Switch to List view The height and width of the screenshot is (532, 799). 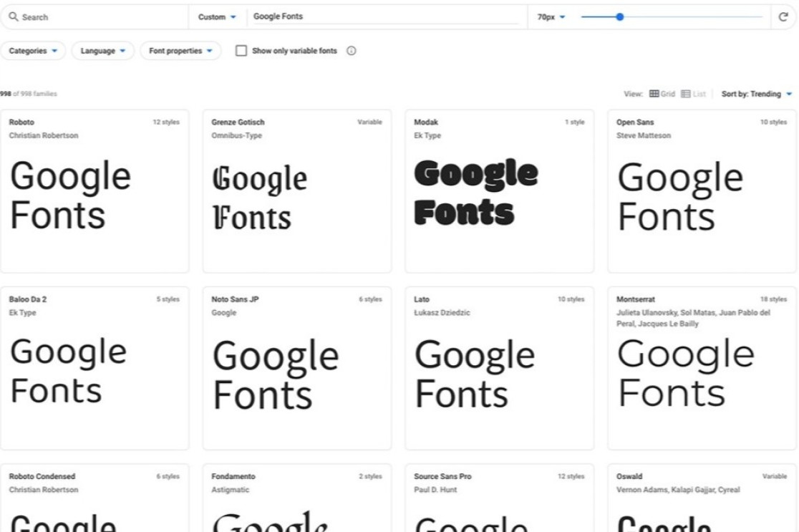click(694, 94)
